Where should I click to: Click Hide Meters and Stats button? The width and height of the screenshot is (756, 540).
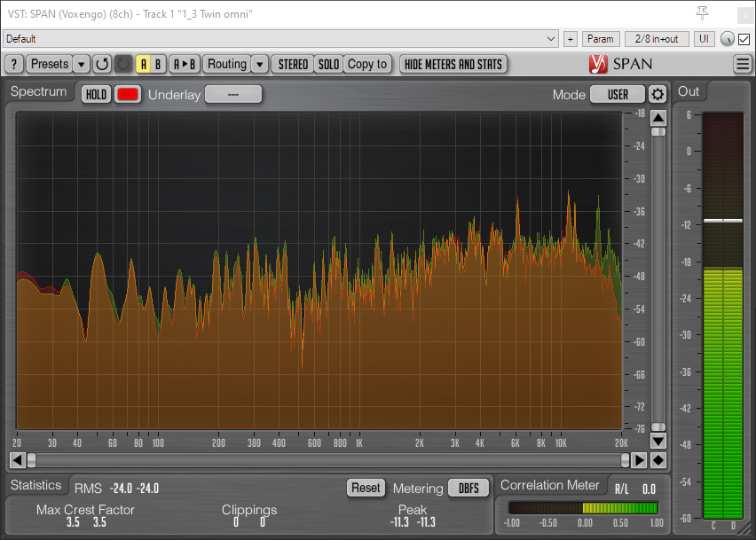[453, 64]
